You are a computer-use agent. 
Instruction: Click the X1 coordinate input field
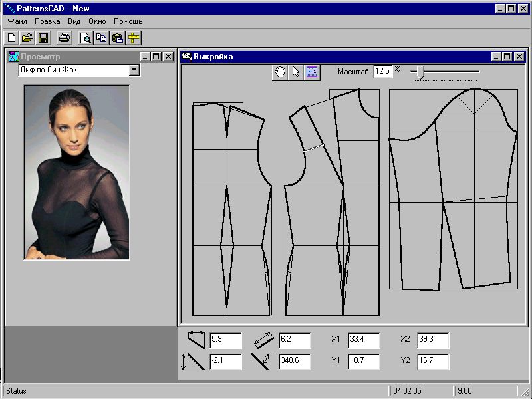click(364, 340)
